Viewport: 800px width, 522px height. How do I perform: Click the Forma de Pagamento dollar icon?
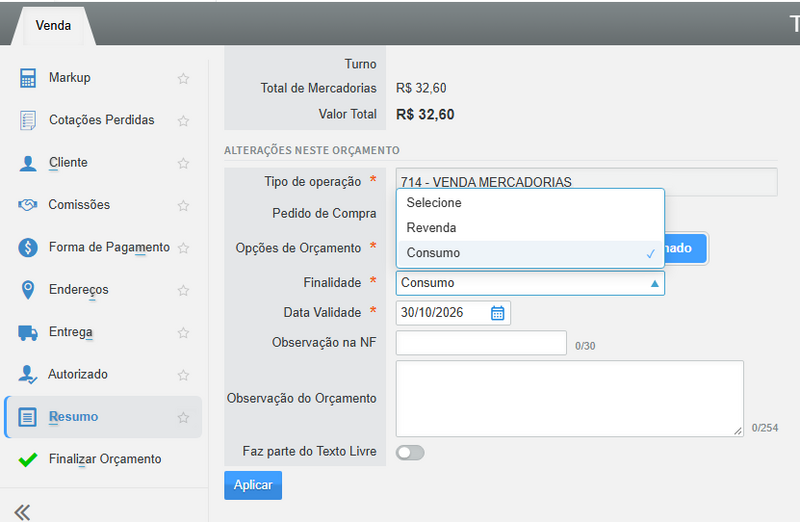[28, 247]
